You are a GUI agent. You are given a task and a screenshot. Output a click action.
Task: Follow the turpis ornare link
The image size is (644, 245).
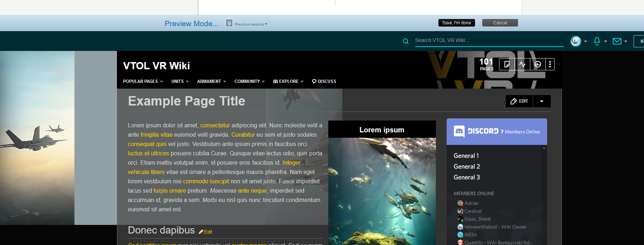[170, 191]
